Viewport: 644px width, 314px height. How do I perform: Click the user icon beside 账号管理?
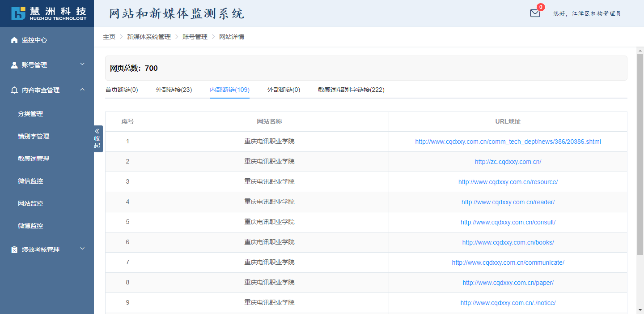(x=14, y=65)
